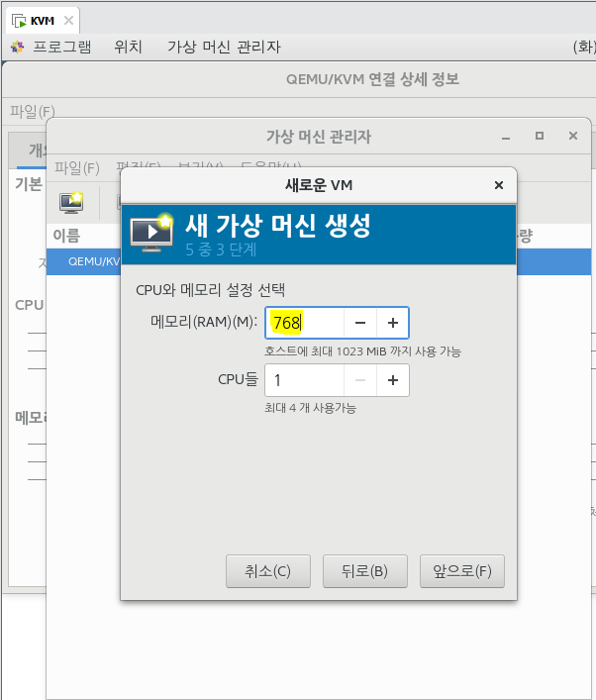Click new VM icon in Virtual Machine Manager toolbar
This screenshot has width=596, height=700.
pos(72,203)
